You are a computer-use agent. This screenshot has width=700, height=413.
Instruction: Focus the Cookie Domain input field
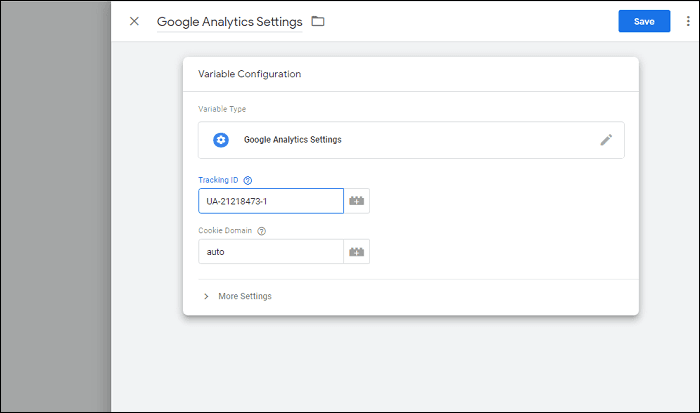(x=271, y=251)
